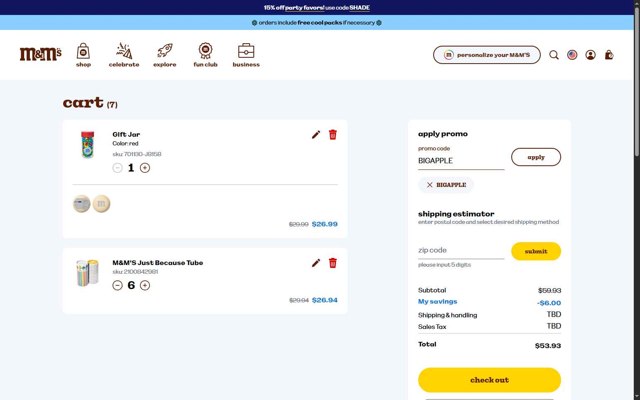Open the account profile icon

(x=590, y=55)
